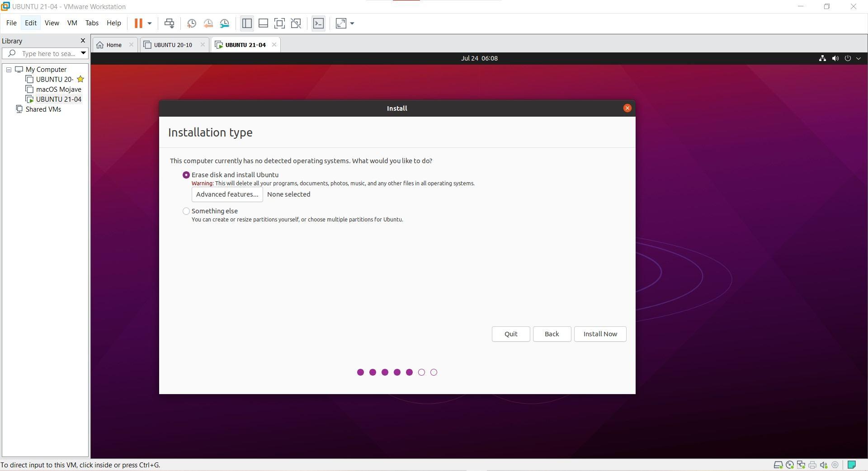Select UBUNTU 21-04 in the library tree
The image size is (868, 471).
coord(59,99)
